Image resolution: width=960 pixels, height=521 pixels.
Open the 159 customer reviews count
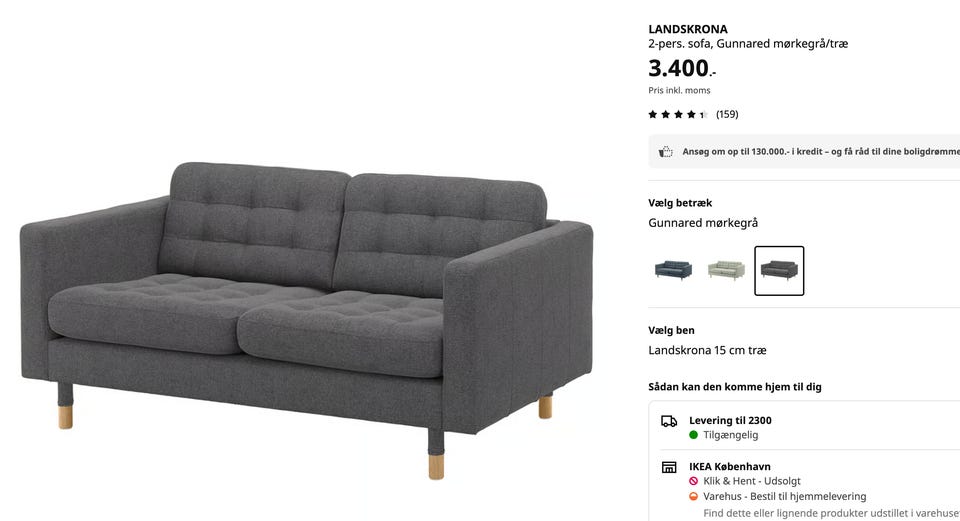727,114
